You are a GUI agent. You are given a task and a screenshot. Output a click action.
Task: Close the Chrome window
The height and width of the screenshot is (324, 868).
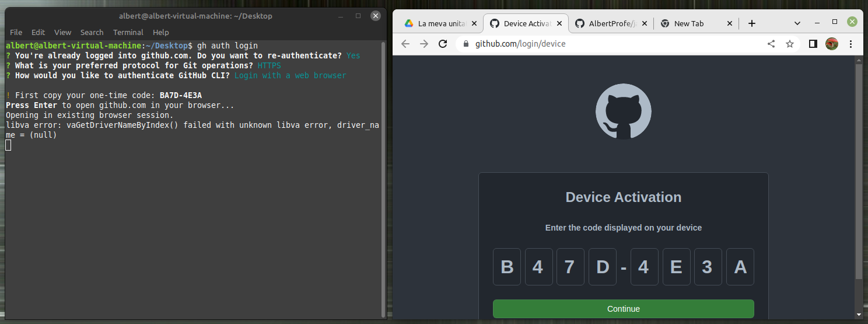tap(852, 22)
